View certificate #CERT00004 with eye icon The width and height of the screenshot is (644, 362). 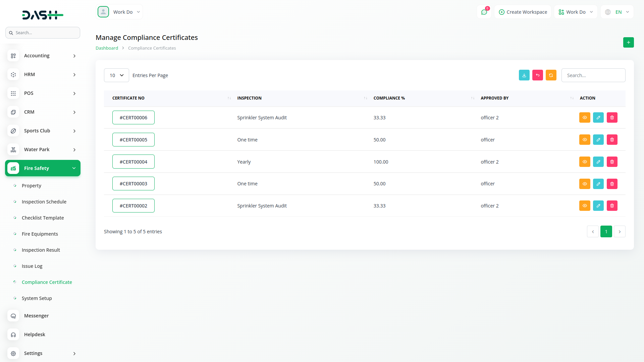coord(584,162)
